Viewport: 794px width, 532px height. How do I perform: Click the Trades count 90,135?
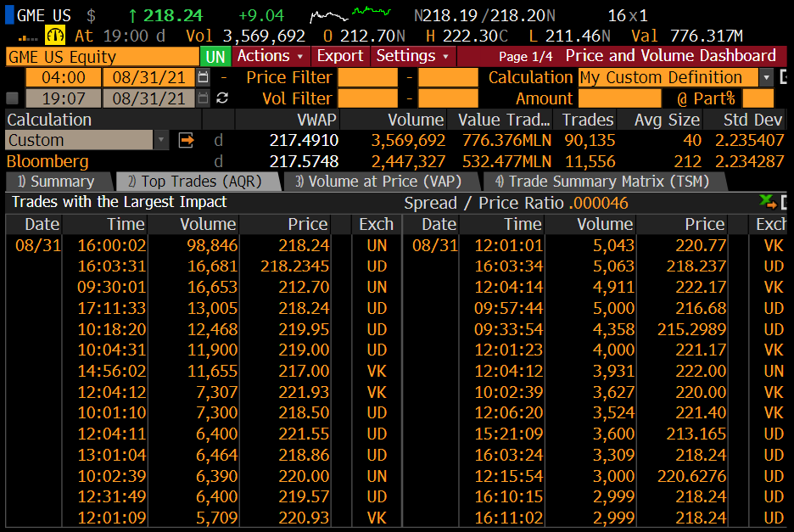pos(590,140)
